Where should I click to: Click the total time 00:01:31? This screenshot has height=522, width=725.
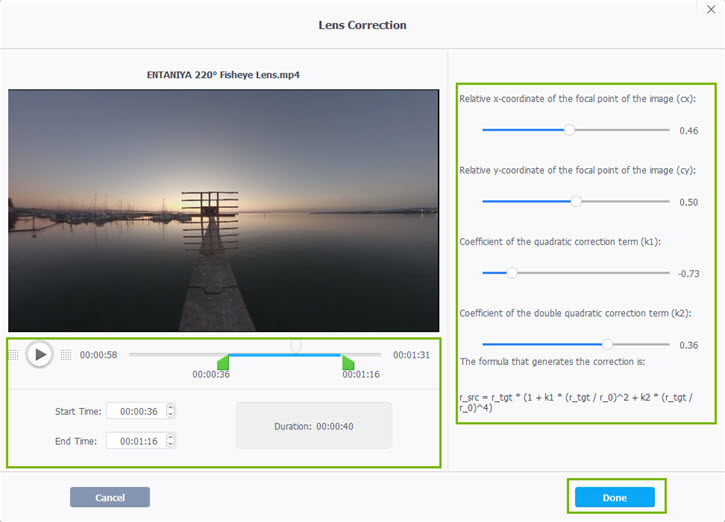coord(412,355)
